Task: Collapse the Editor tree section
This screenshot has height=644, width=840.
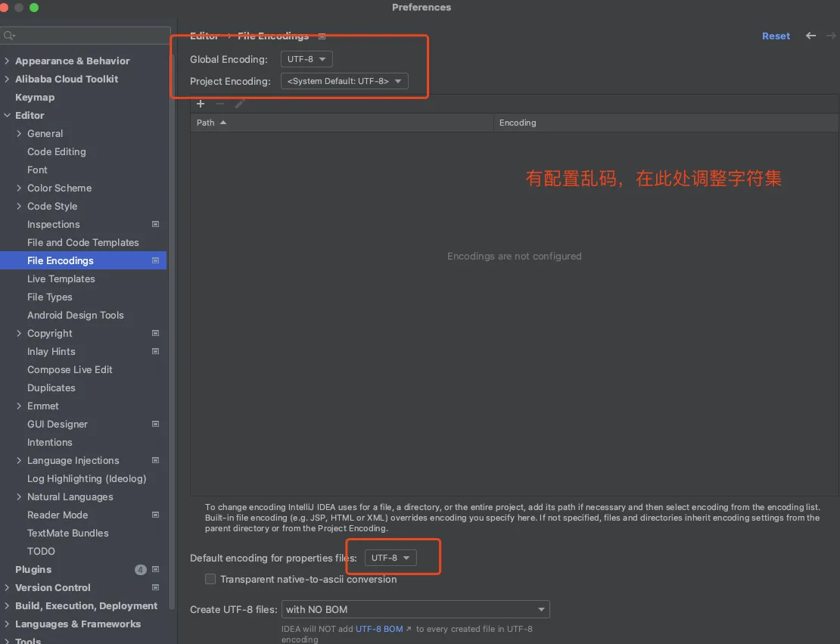Action: tap(7, 115)
